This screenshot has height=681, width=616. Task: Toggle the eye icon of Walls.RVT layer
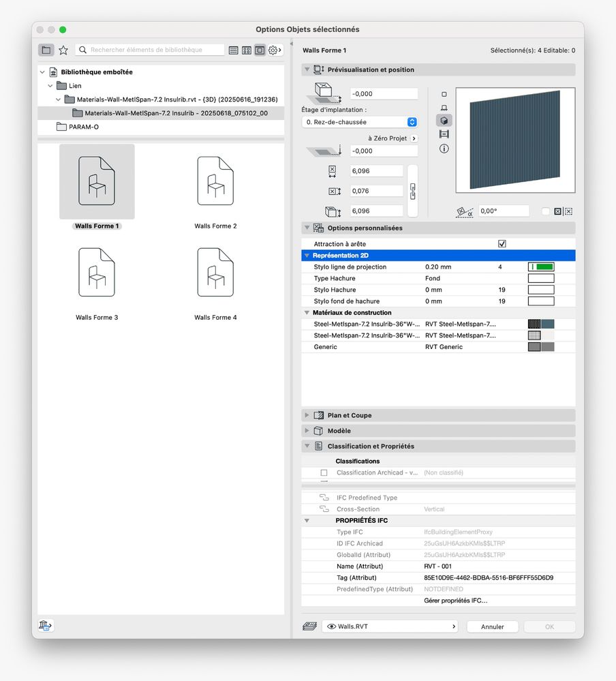click(x=332, y=626)
